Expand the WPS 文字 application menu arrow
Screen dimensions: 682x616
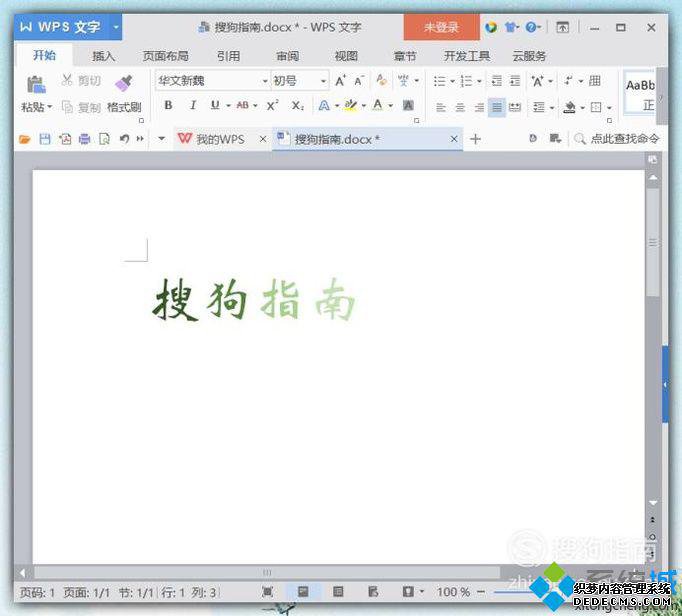pyautogui.click(x=116, y=27)
